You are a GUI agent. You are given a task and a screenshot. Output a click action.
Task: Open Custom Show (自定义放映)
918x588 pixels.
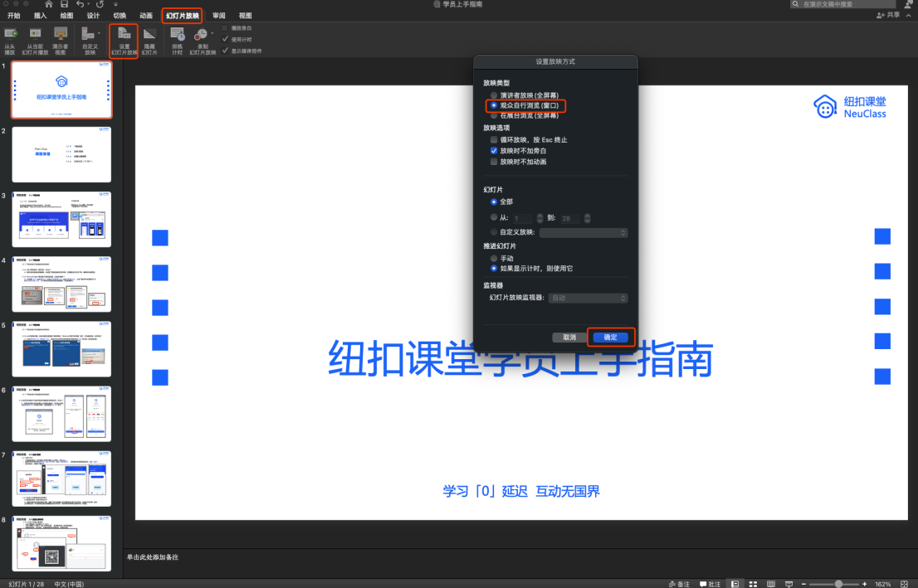tap(90, 41)
